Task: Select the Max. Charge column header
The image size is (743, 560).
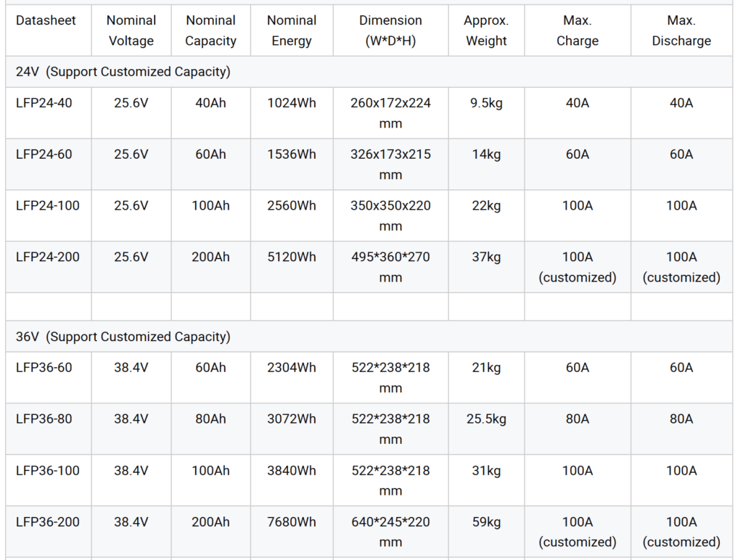Action: coord(578,30)
